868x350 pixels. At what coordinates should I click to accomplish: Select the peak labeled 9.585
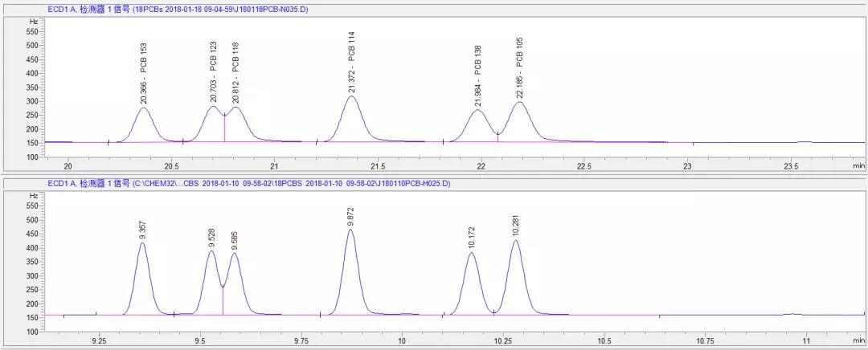[x=235, y=254]
